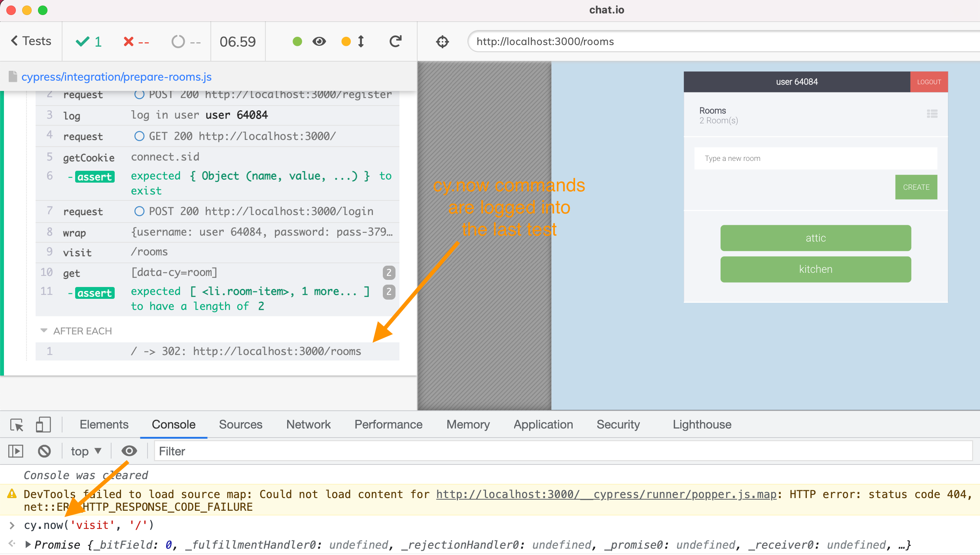Click the console live expression eye

[129, 451]
